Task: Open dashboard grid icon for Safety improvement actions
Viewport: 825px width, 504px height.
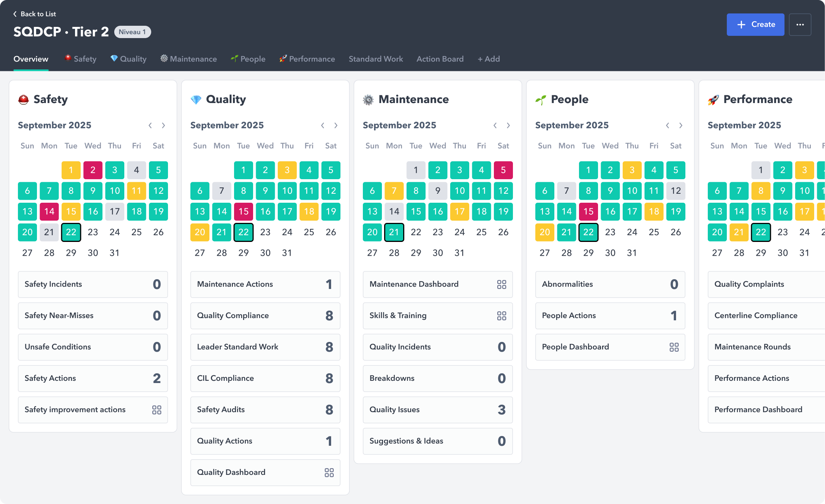Action: pos(157,410)
